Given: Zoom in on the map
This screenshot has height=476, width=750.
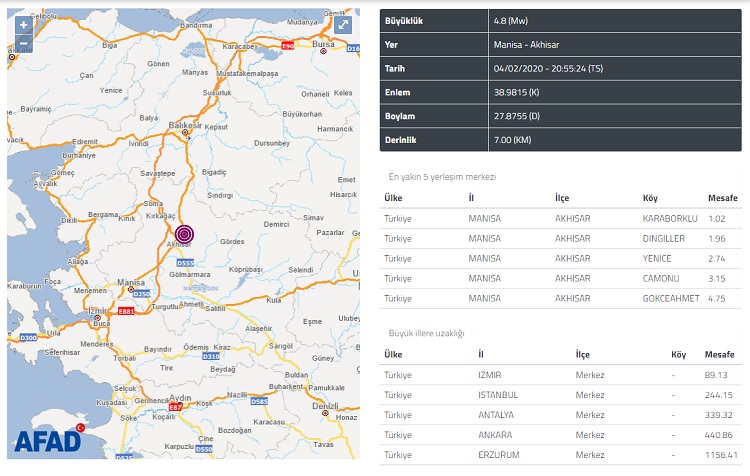Looking at the screenshot, I should 23,25.
